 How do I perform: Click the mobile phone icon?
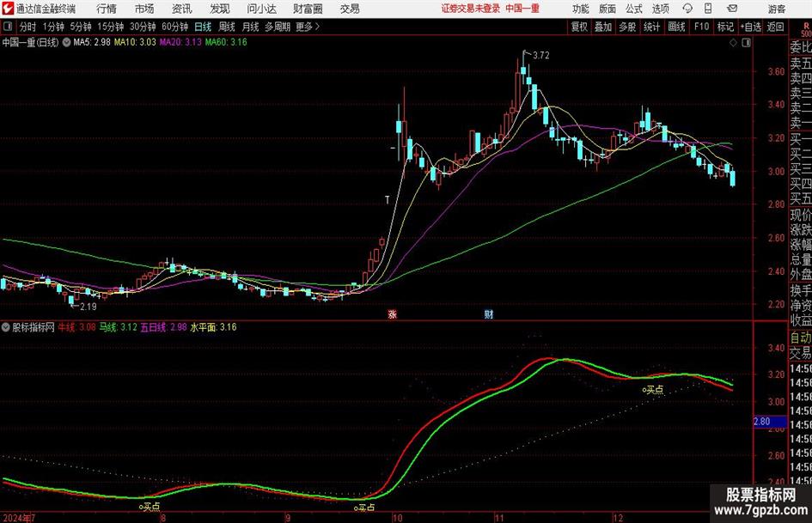[x=708, y=9]
